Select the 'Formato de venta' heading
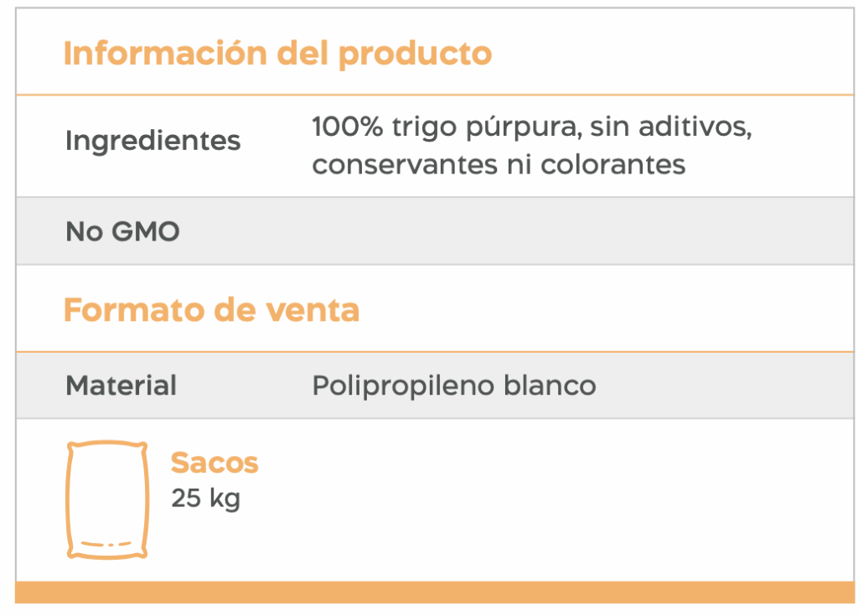 [x=211, y=310]
